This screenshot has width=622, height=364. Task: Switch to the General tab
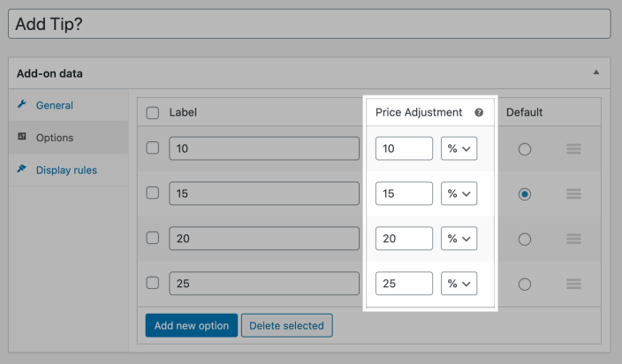(x=54, y=105)
